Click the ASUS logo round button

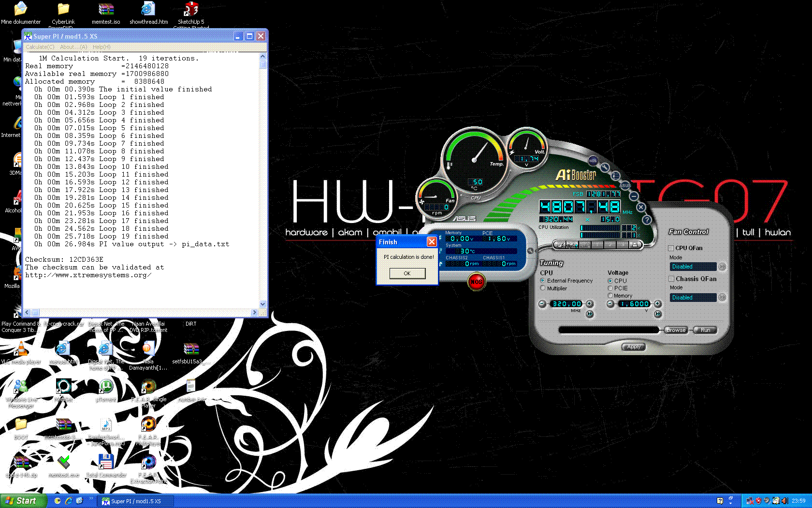pos(625,185)
